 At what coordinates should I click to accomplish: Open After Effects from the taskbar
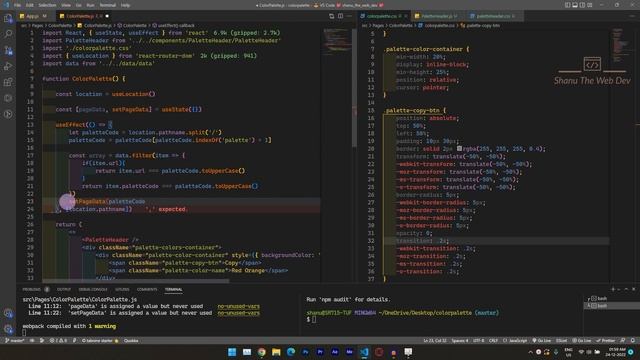(335, 352)
